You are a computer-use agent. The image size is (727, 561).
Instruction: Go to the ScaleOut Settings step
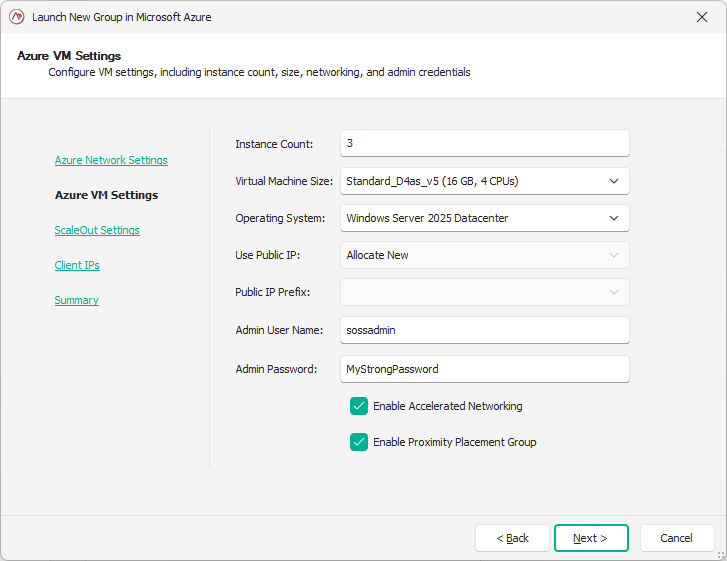tap(97, 230)
